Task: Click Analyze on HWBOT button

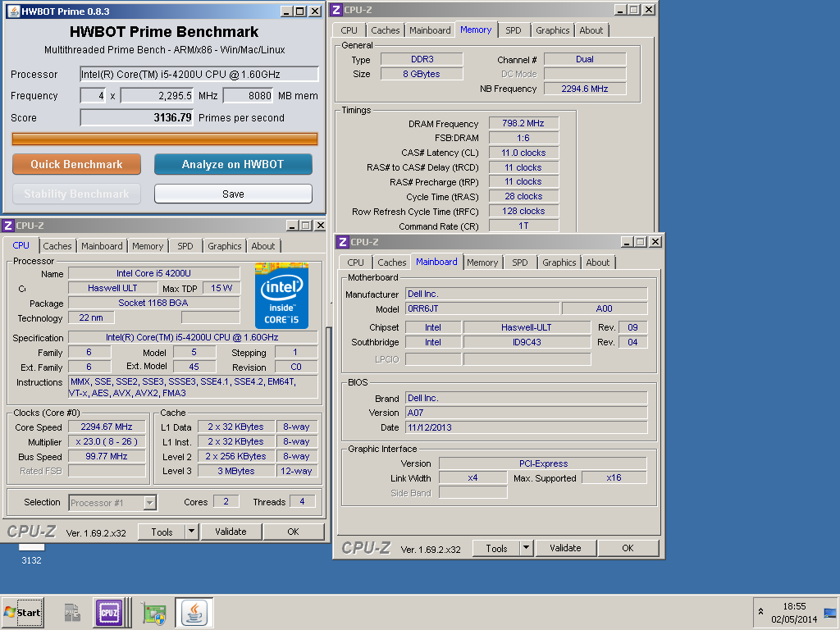Action: click(x=233, y=164)
